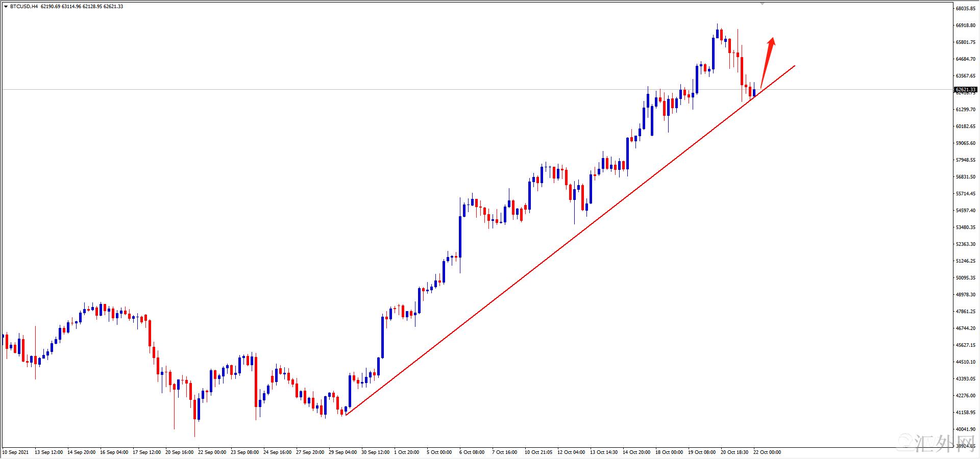Pick the 54597.40 price scale label
Image resolution: width=980 pixels, height=459 pixels.
(x=965, y=211)
